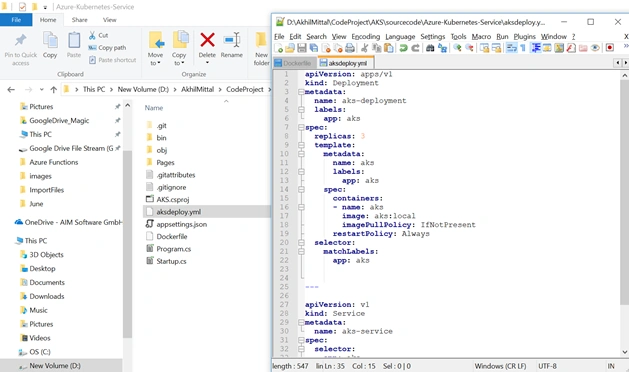Toggle Word wrap in Notepad++ toolbar
This screenshot has width=629, height=372.
click(x=511, y=48)
